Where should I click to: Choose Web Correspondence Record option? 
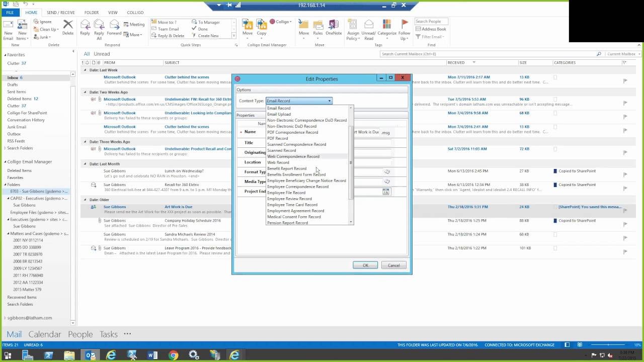point(293,156)
